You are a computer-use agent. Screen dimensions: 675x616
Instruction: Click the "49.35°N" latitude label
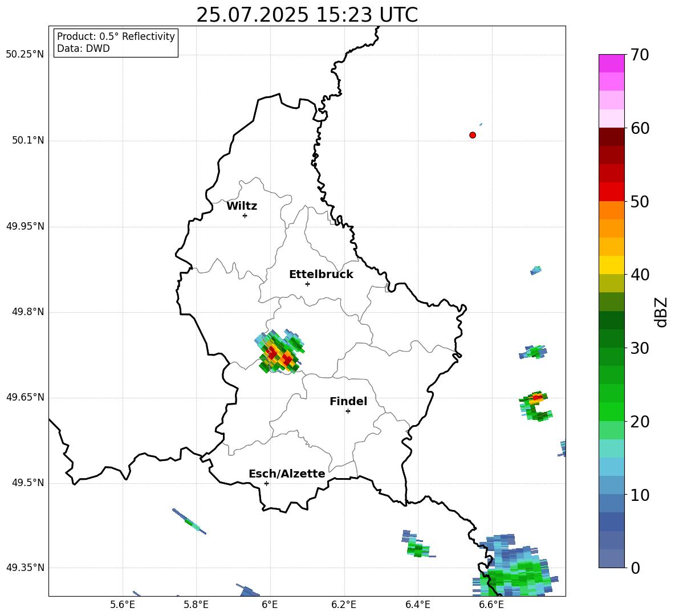coord(25,568)
